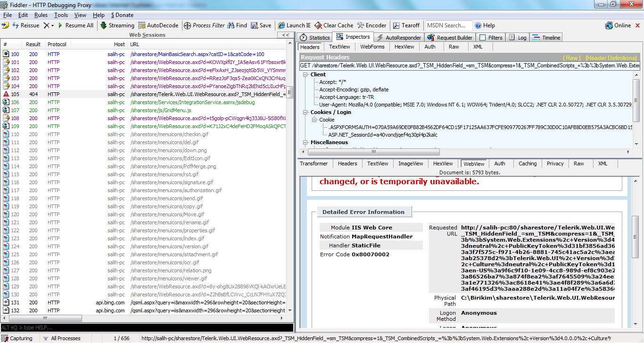Click the icon of session 131
Screen dimensions: 644x343
[6, 302]
